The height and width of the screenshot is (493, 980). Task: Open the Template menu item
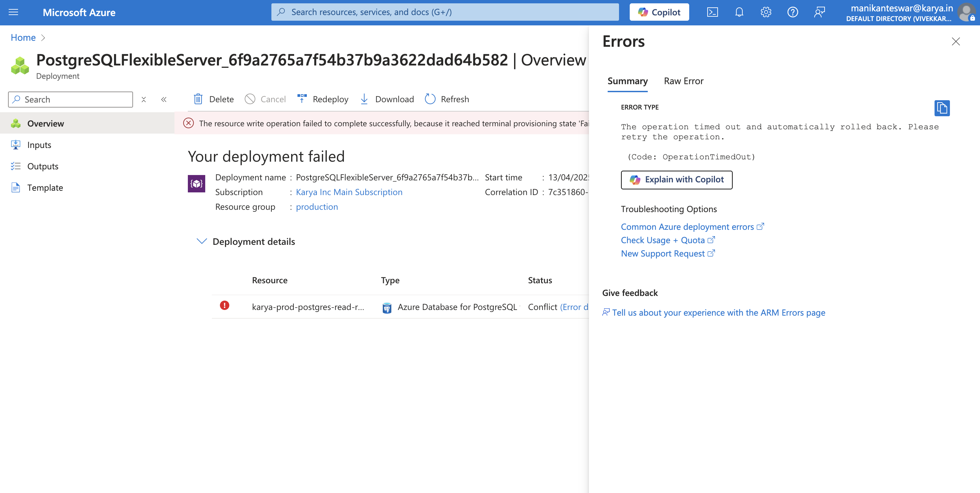[45, 188]
